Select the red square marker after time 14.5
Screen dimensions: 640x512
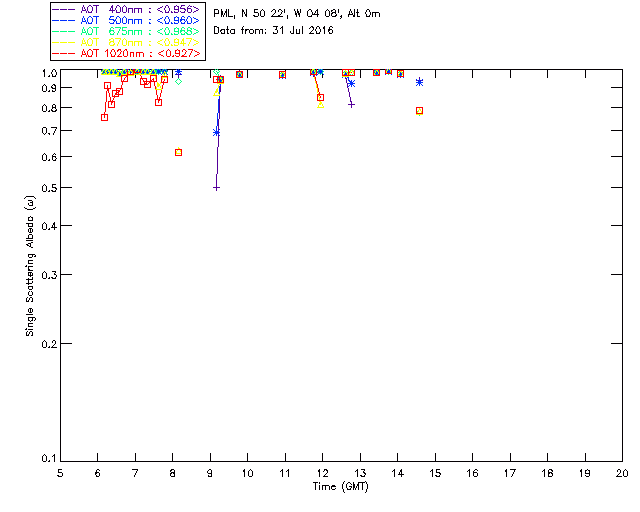point(419,110)
